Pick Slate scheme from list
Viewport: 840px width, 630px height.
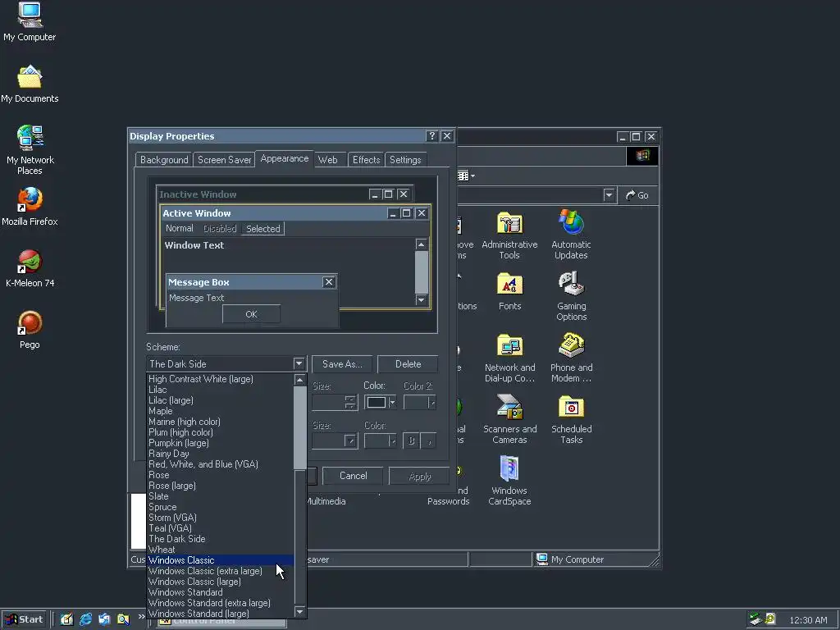pyautogui.click(x=221, y=496)
